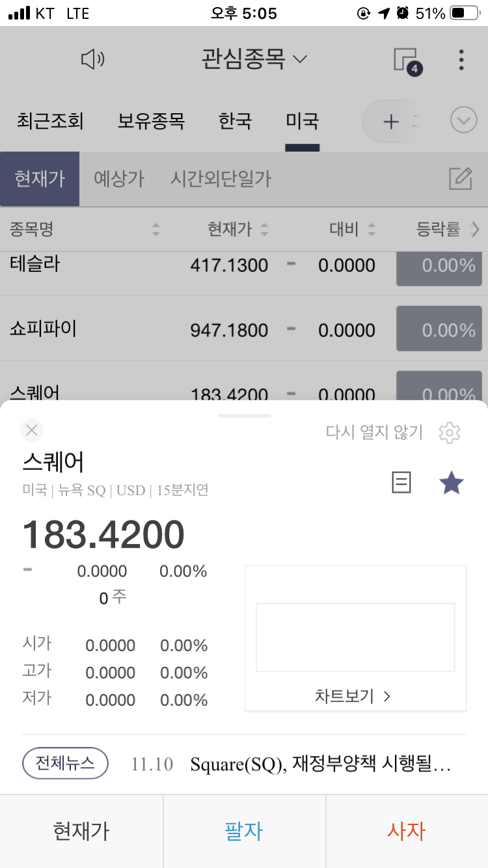Sort by 등락률 column header
Screen dimensions: 488x868
tap(438, 229)
